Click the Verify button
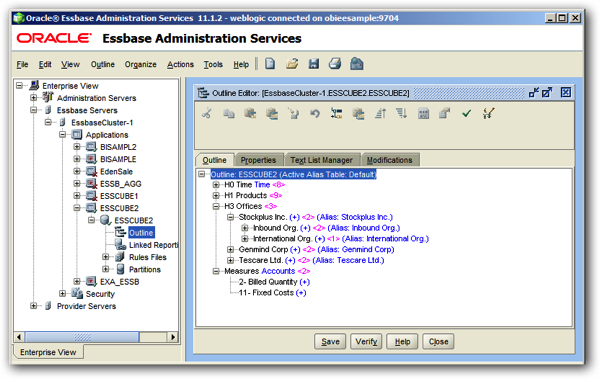 point(366,341)
